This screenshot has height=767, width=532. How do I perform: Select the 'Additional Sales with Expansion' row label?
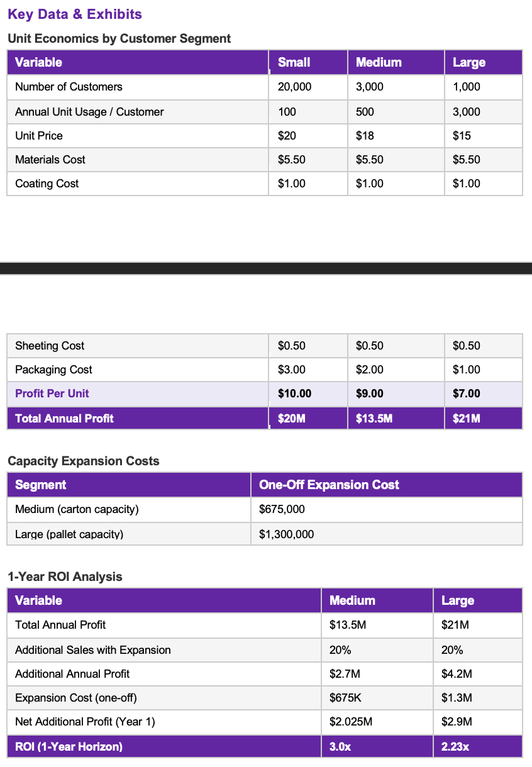[93, 650]
